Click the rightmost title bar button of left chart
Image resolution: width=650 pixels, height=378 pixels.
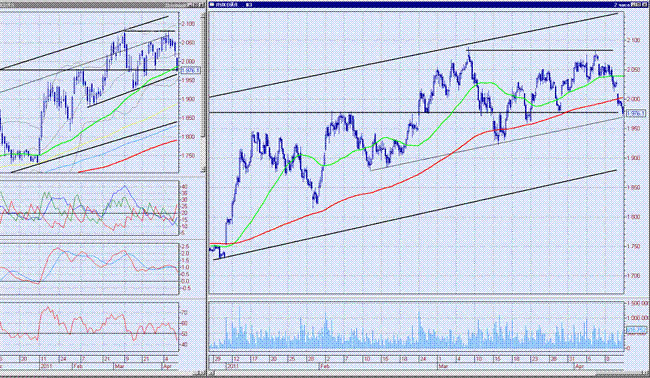tap(201, 4)
